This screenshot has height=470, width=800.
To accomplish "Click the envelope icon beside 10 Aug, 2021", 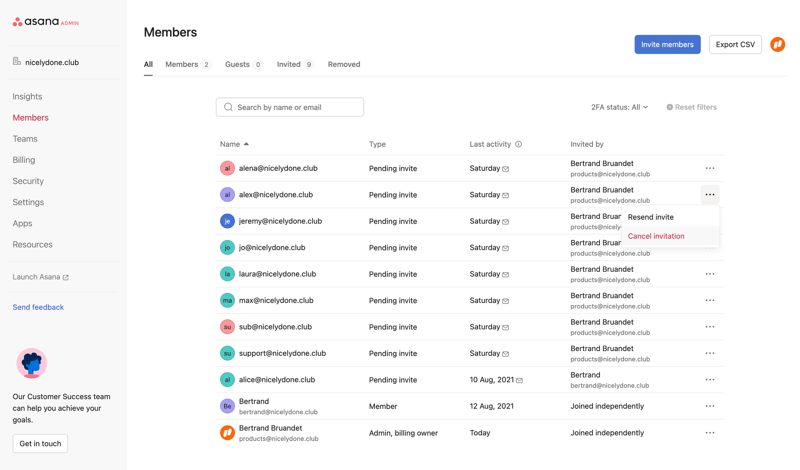I will tap(519, 380).
